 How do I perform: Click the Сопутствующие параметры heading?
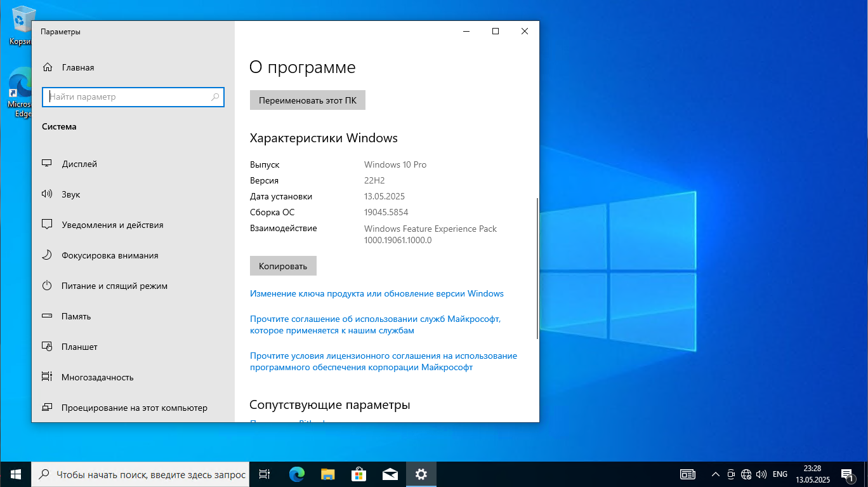tap(330, 404)
